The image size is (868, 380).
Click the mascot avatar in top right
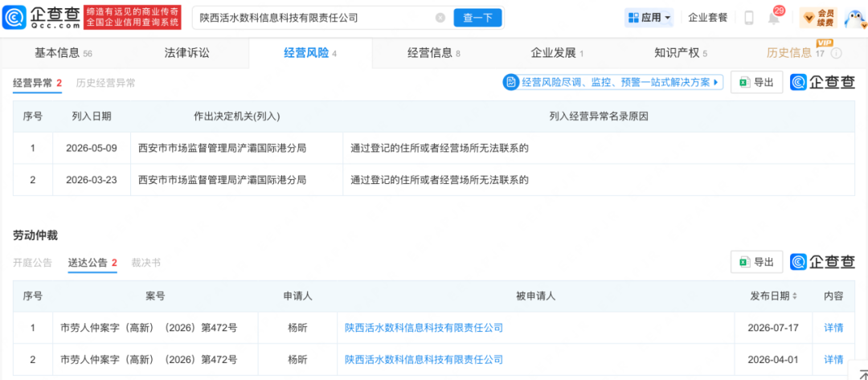[854, 18]
